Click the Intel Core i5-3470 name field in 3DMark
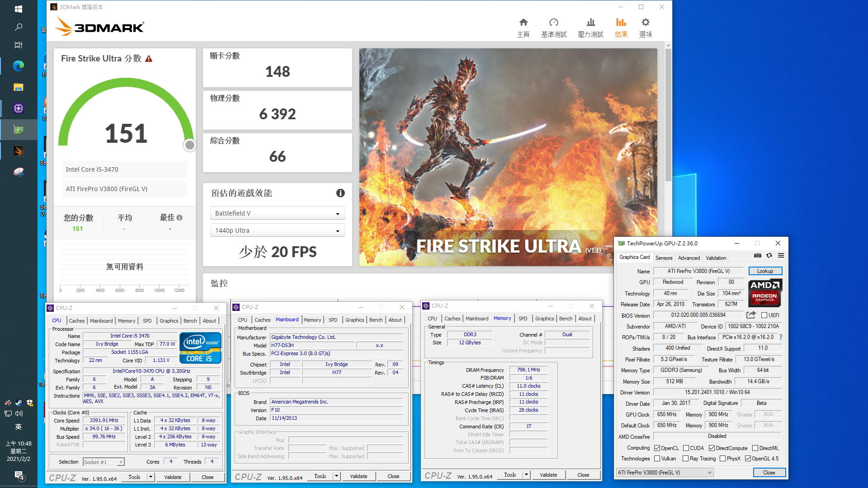 (x=124, y=169)
